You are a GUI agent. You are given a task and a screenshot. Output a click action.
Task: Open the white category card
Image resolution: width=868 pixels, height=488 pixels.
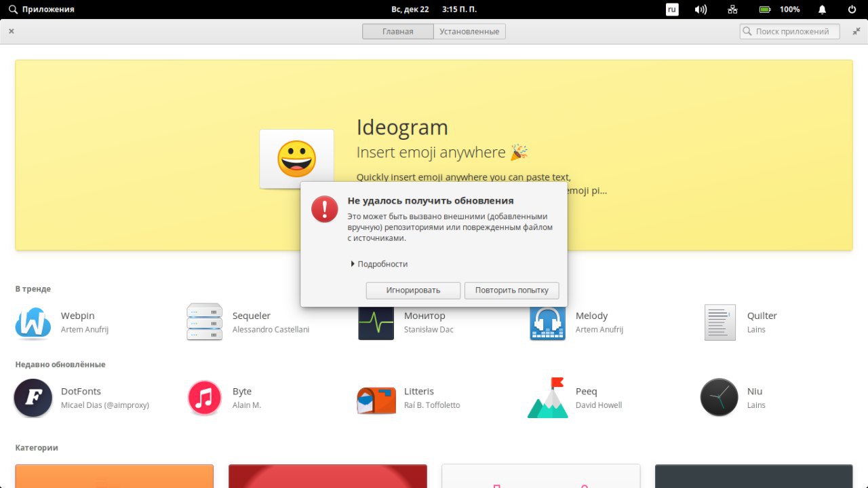541,476
